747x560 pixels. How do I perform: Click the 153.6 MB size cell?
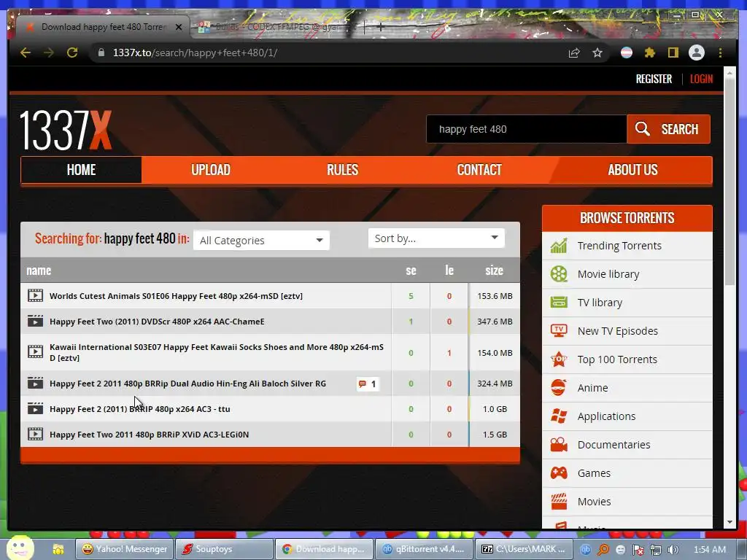495,296
